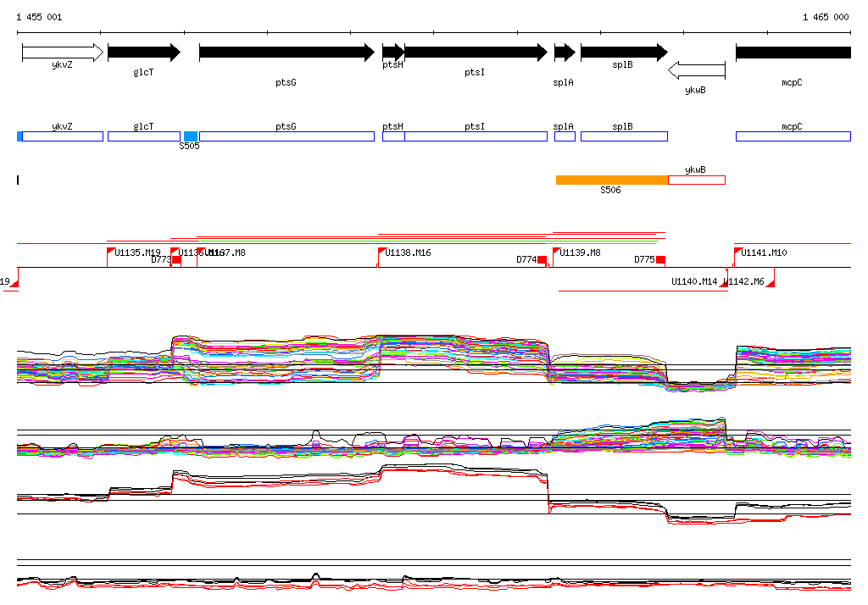Click the white ykvZ gene arrow
The height and width of the screenshot is (605, 868).
[63, 53]
